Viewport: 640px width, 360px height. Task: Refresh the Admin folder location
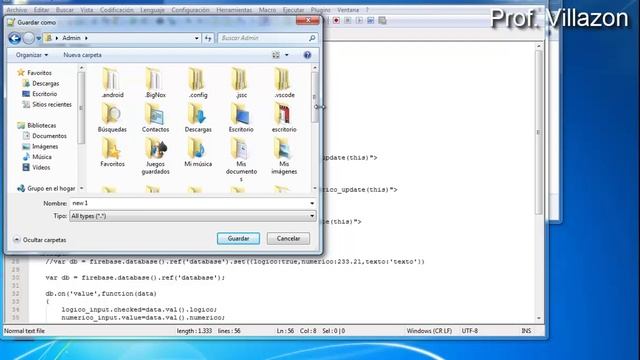pos(208,38)
